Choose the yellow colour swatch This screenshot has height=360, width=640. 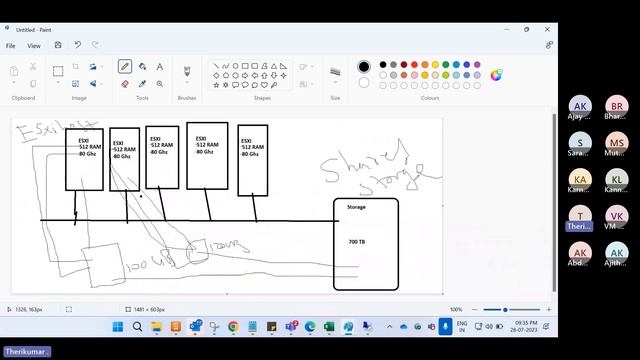coord(435,64)
